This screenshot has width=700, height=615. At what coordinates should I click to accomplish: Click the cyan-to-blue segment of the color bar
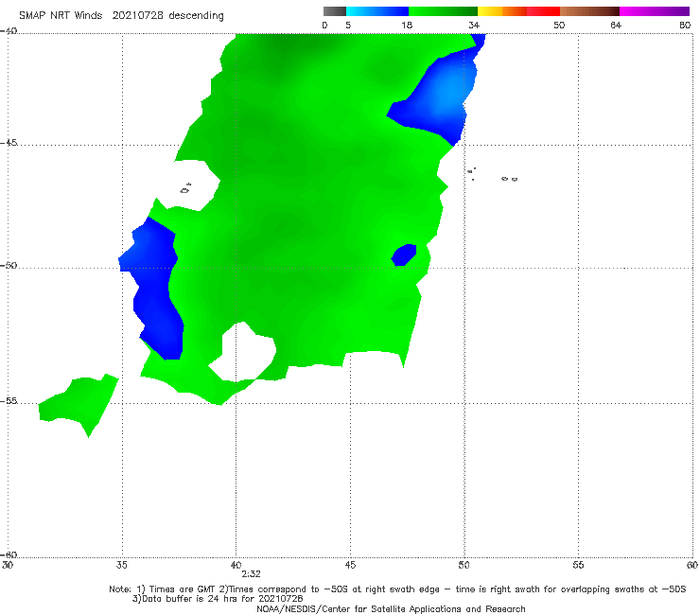(377, 11)
